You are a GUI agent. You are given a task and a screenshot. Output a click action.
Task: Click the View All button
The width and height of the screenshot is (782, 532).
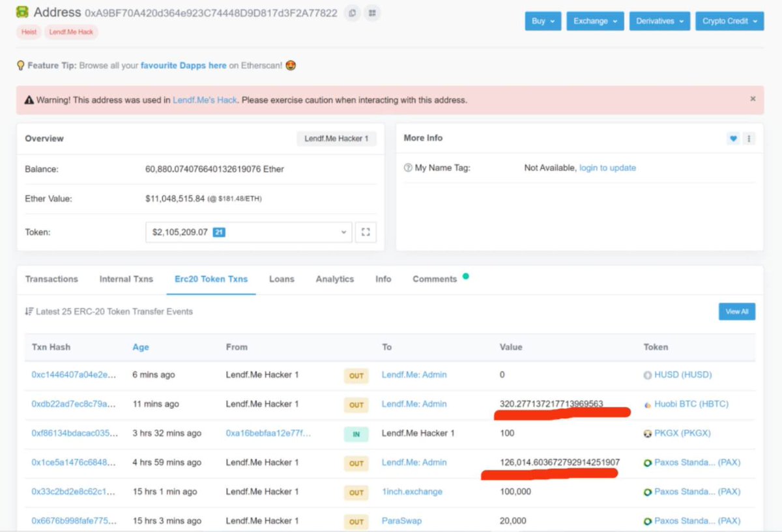[737, 311]
